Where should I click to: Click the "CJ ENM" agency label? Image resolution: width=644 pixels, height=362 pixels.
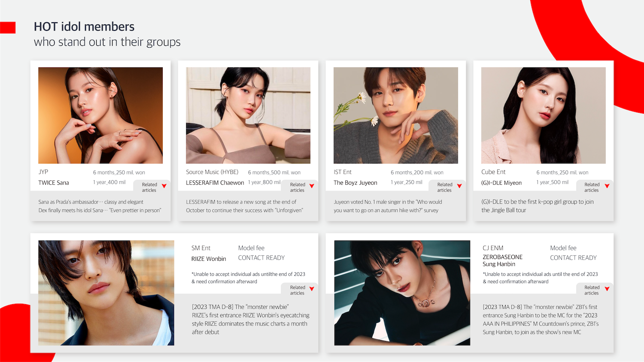click(x=493, y=248)
